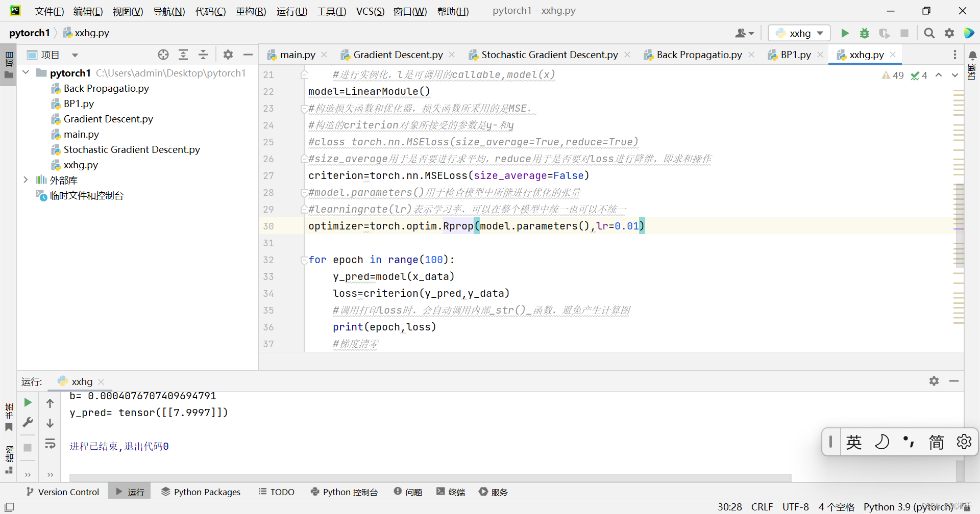The image size is (980, 514).
Task: Run the xxhg script with the green play button
Action: tap(845, 33)
